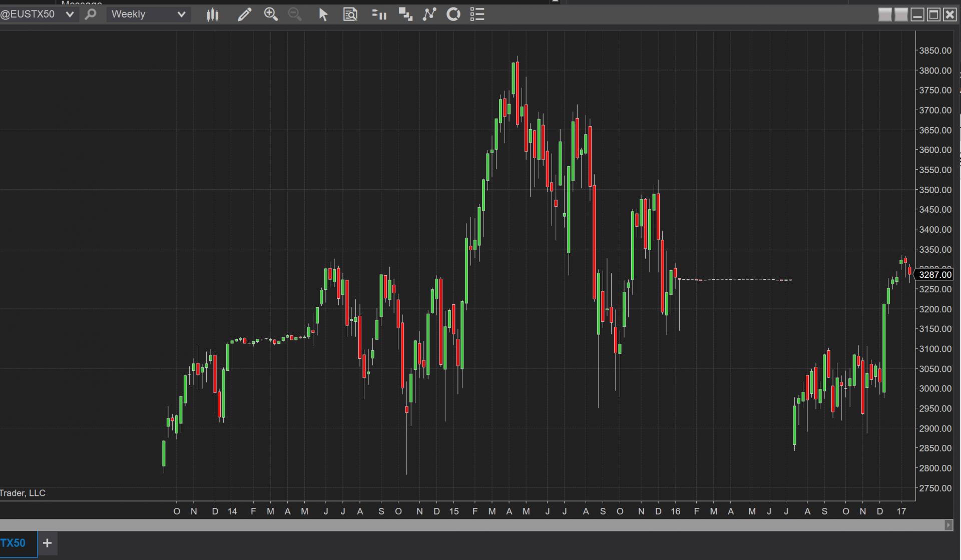
Task: Add a new tab with plus button
Action: 47,543
